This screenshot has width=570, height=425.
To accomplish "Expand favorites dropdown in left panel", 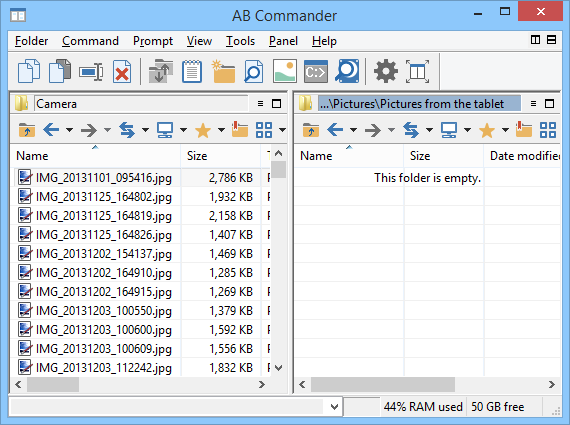I will 221,130.
